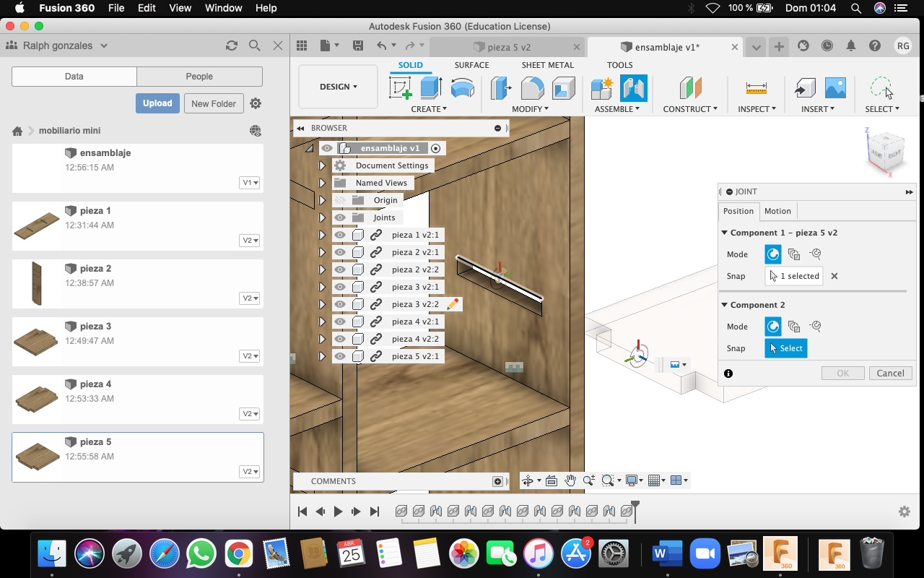Toggle visibility of ensamblaje v1 root
924x578 pixels.
tap(327, 148)
